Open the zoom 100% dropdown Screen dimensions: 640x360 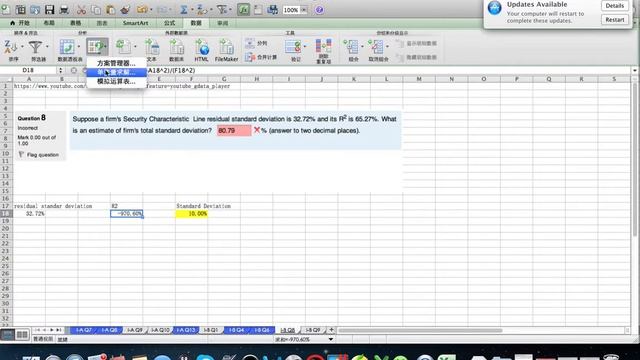tap(304, 10)
